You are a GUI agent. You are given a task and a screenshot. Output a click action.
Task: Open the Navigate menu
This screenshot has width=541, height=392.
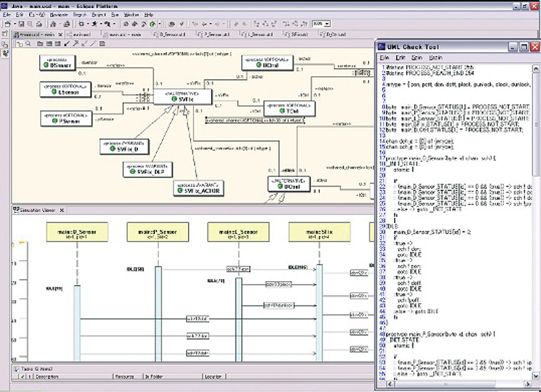coord(60,14)
